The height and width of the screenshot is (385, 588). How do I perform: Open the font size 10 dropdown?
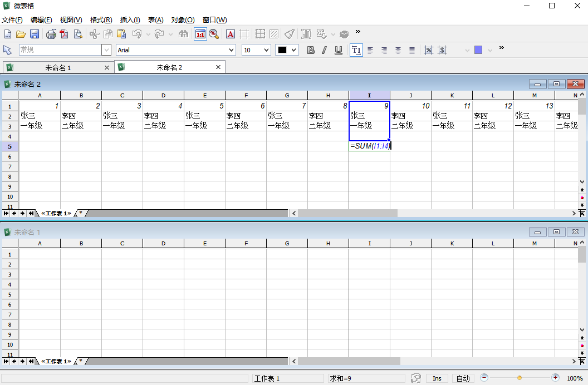pos(266,50)
